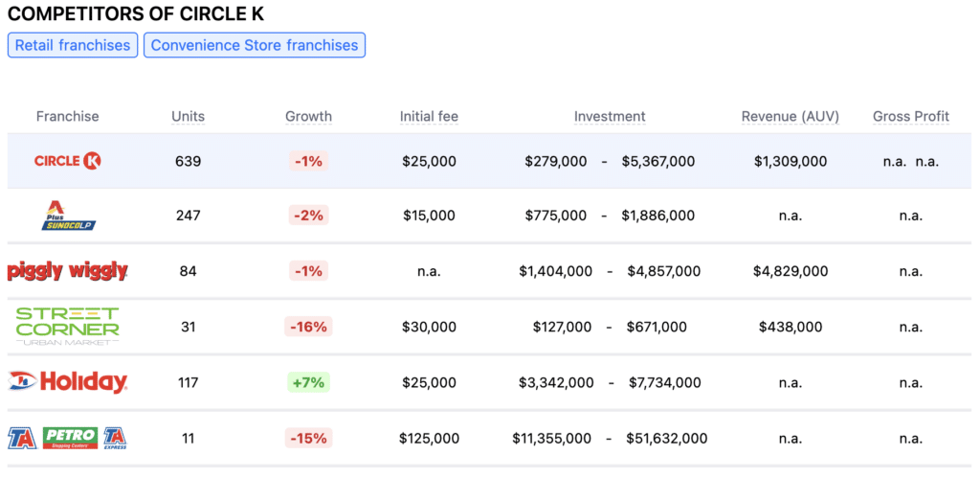
Task: Click the Gross Profit column header
Action: [x=911, y=116]
